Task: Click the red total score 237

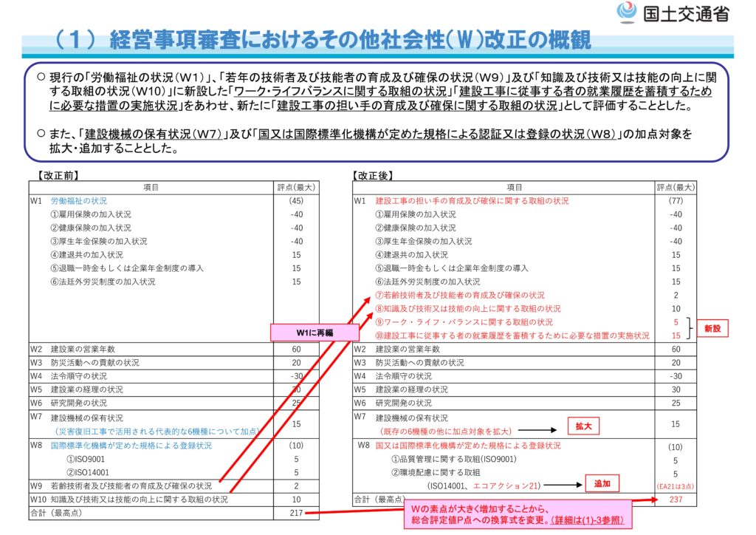Action: coord(676,500)
